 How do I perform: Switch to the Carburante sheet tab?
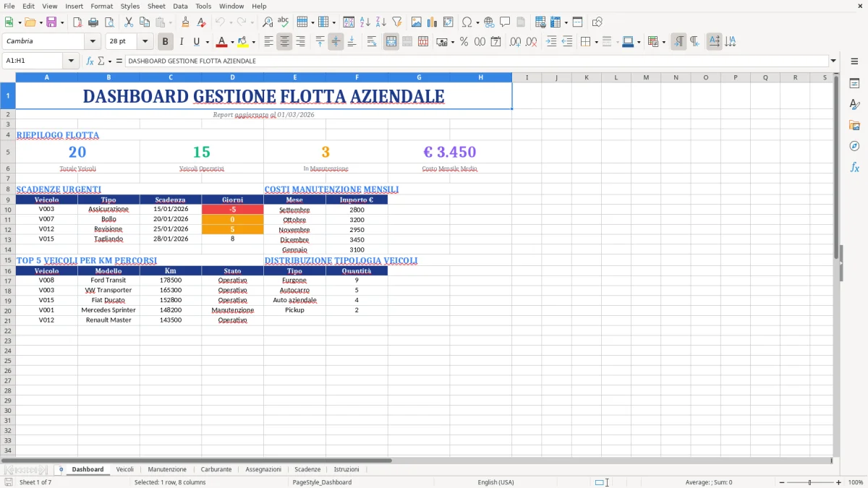pos(216,468)
